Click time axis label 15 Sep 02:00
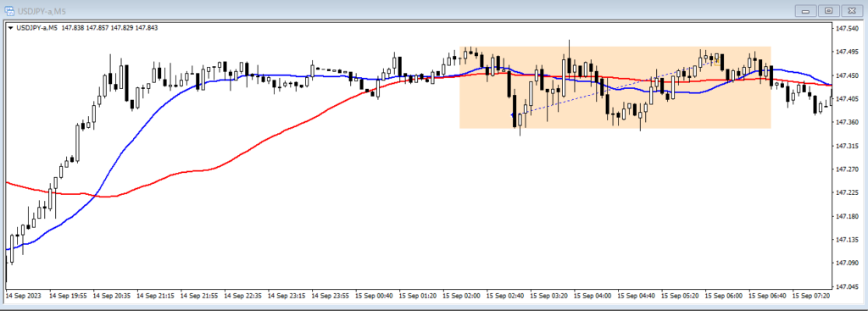Screen dimensions: 868x311 coord(461,297)
